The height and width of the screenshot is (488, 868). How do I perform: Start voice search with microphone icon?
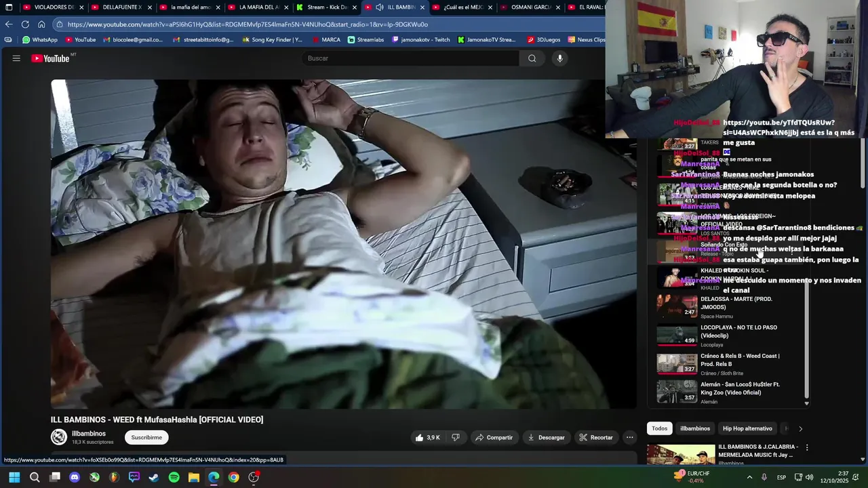tap(559, 58)
